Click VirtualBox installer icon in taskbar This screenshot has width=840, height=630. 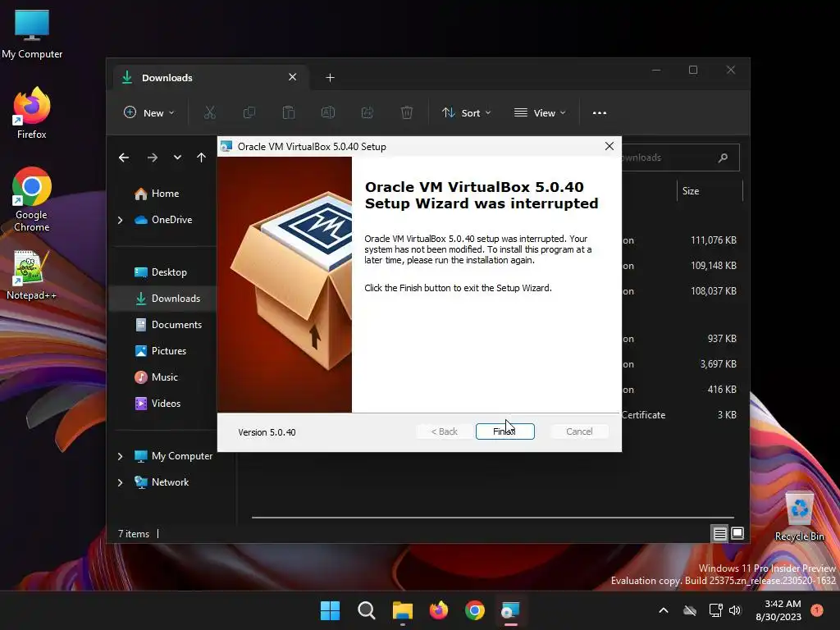[x=510, y=610]
